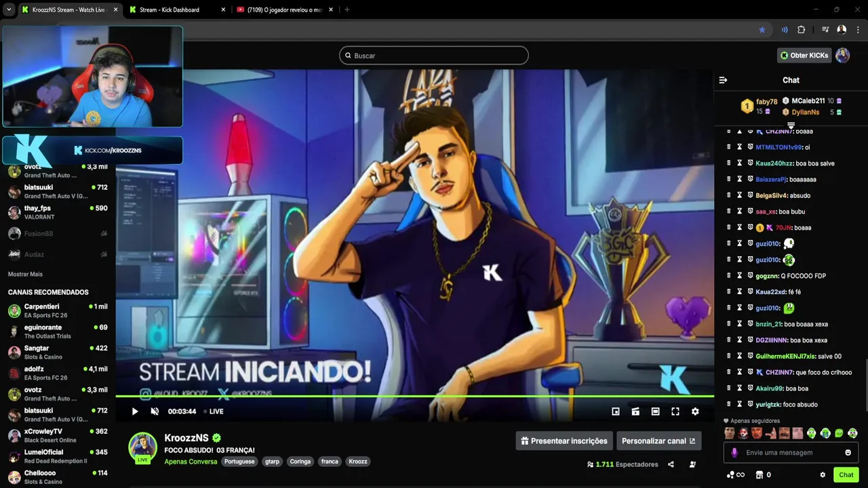Viewport: 868px width, 488px height.
Task: Delete BelgaSilv4's message trash icon
Action: pos(729,195)
